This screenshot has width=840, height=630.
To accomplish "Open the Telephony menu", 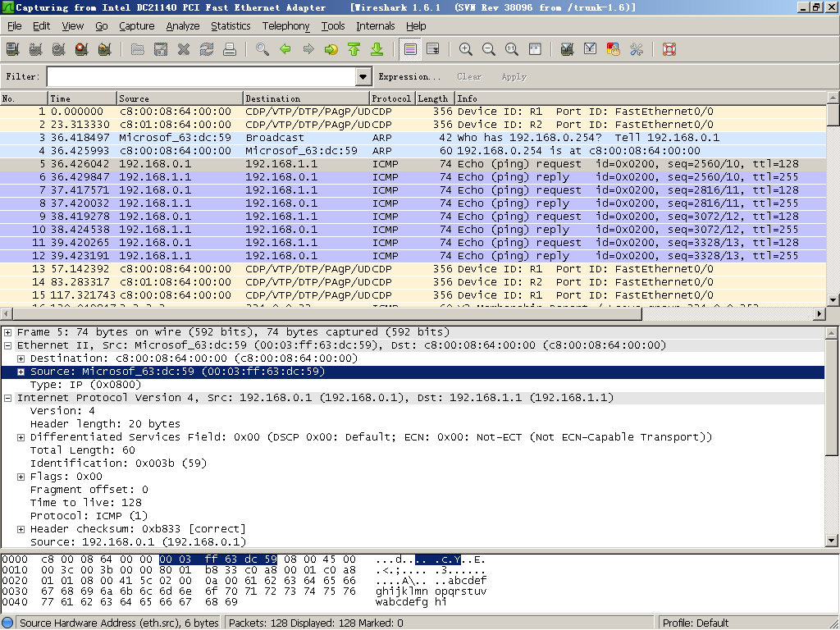I will point(285,25).
